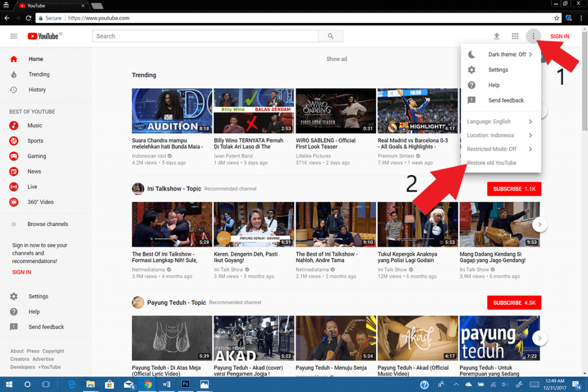Open Trending in the sidebar

[x=39, y=75]
